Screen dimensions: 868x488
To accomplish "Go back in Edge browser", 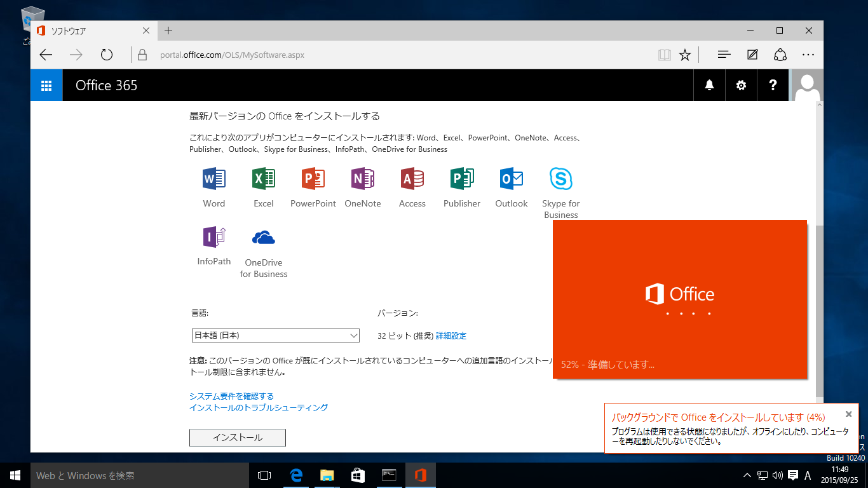I will click(x=46, y=55).
